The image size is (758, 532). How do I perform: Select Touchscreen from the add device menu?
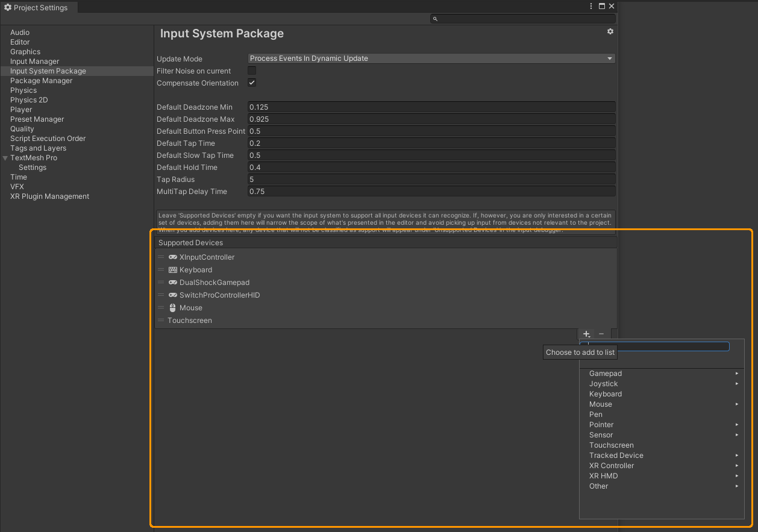(x=611, y=445)
